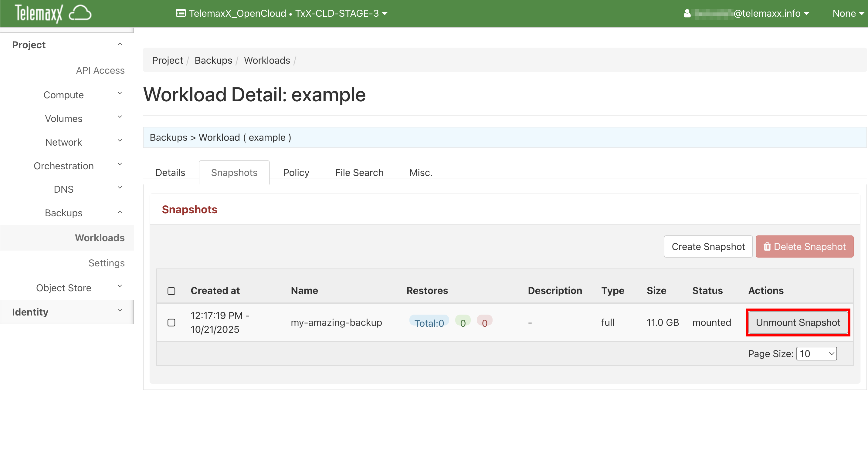Check the my-amazing-backup row checkbox

[x=171, y=322]
